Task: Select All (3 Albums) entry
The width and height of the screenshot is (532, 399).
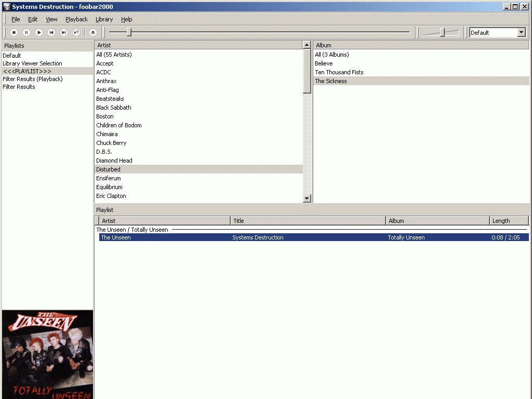Action: [421, 55]
